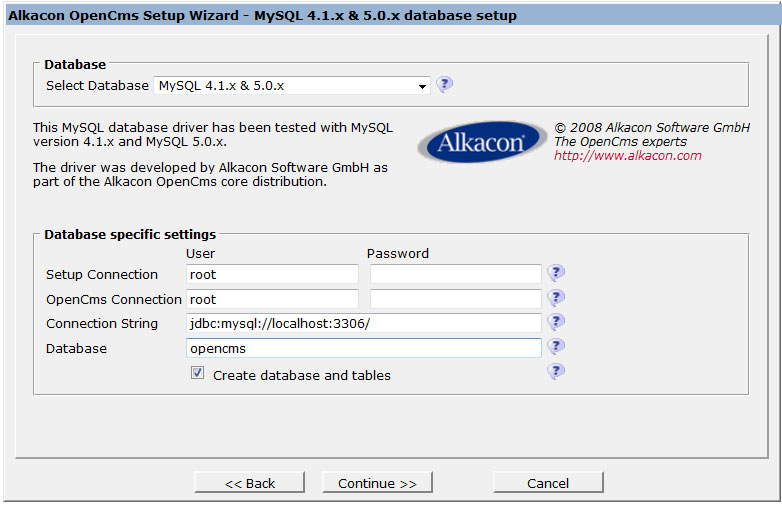Expand the Select Database dropdown
The height and width of the screenshot is (505, 782).
tap(292, 86)
